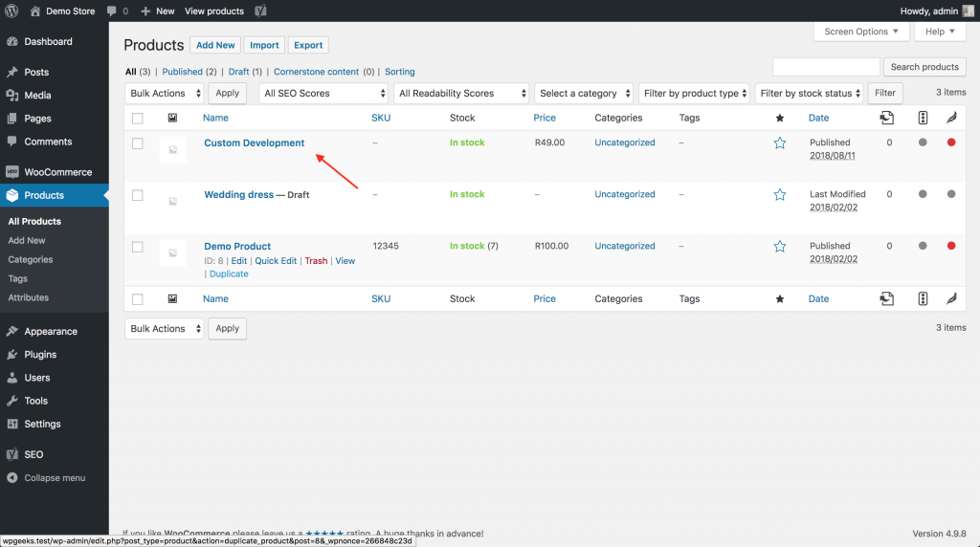The height and width of the screenshot is (547, 980).
Task: Open the All SEO Scores filter
Action: coord(323,93)
